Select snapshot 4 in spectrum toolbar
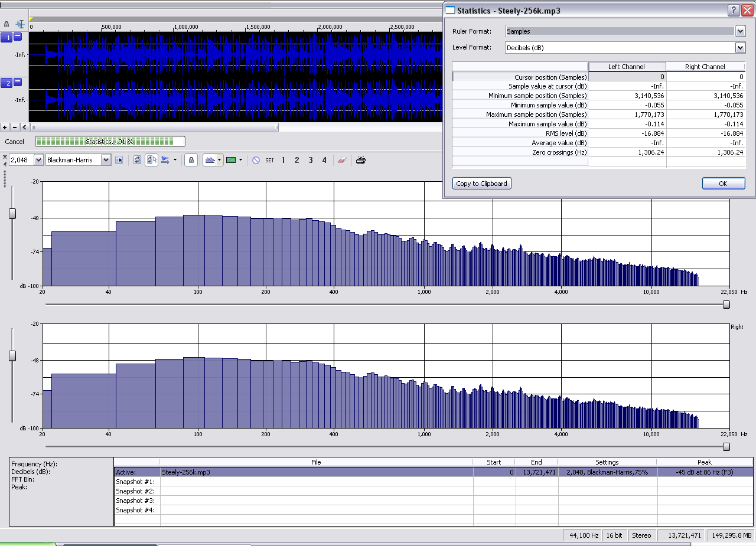The width and height of the screenshot is (756, 546). tap(324, 160)
